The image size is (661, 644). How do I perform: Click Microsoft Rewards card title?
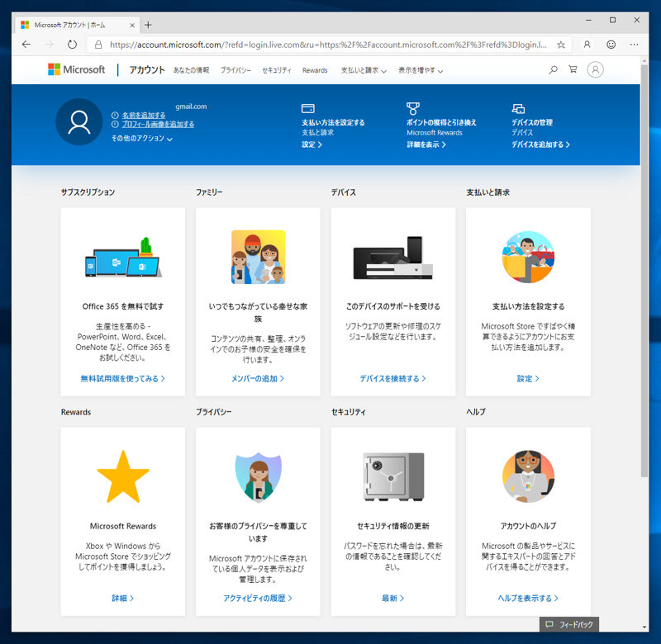tap(123, 526)
